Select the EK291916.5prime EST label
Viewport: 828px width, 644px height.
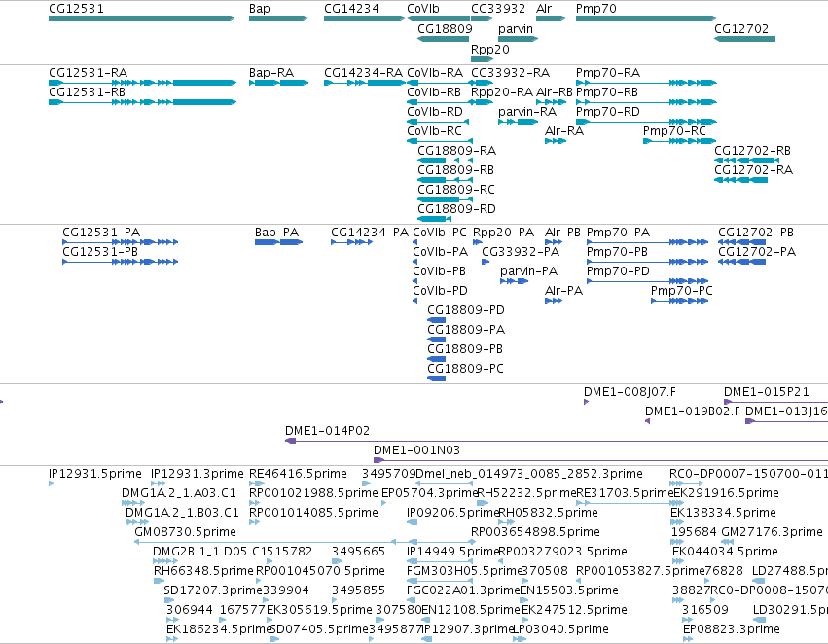(x=726, y=493)
